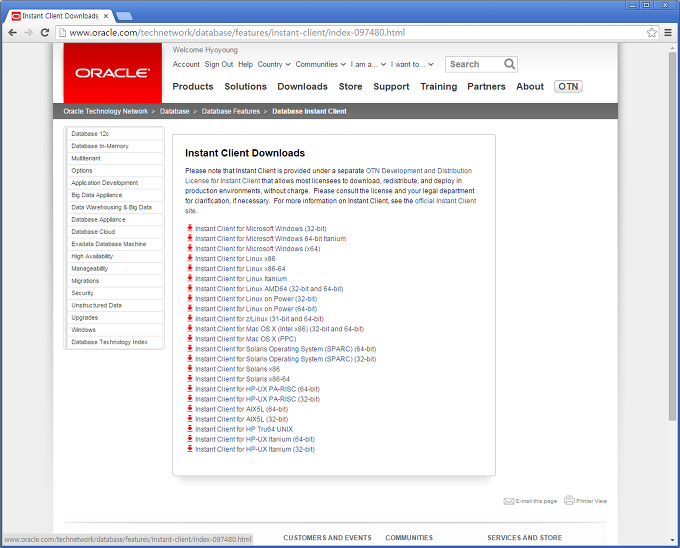The image size is (680, 548).
Task: Open the Store menu
Action: pos(350,87)
